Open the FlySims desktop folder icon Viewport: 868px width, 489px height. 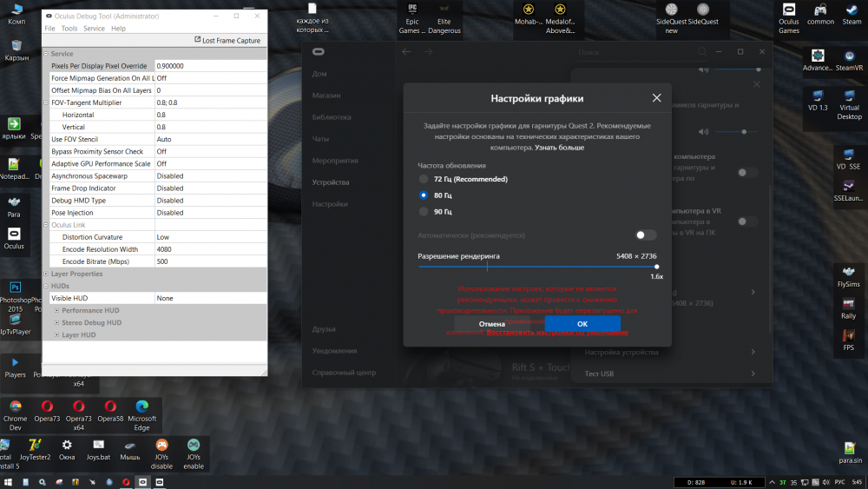pos(849,277)
